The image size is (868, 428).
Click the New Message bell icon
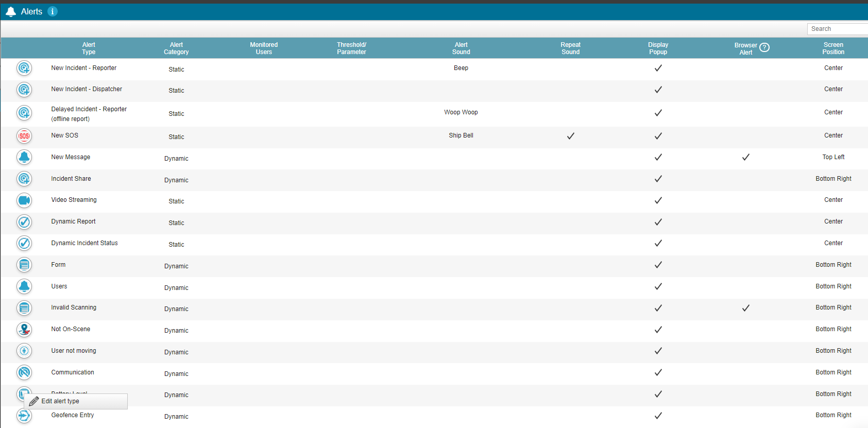24,157
